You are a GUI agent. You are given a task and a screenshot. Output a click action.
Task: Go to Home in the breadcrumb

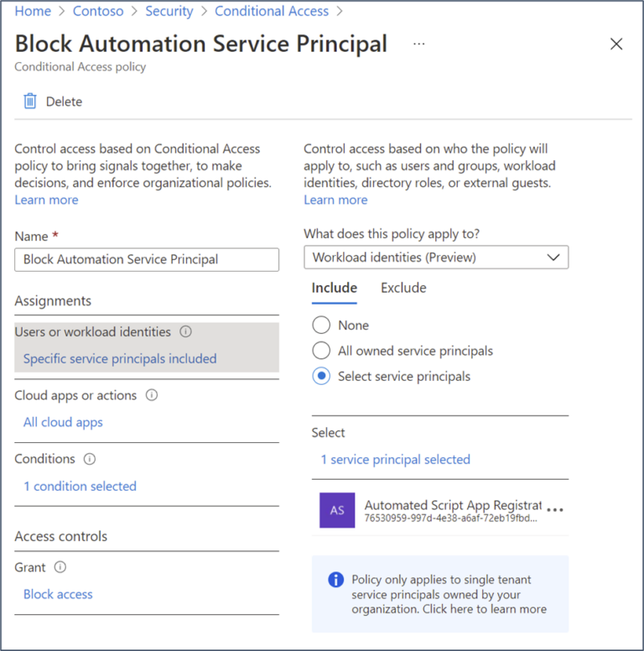click(x=33, y=11)
